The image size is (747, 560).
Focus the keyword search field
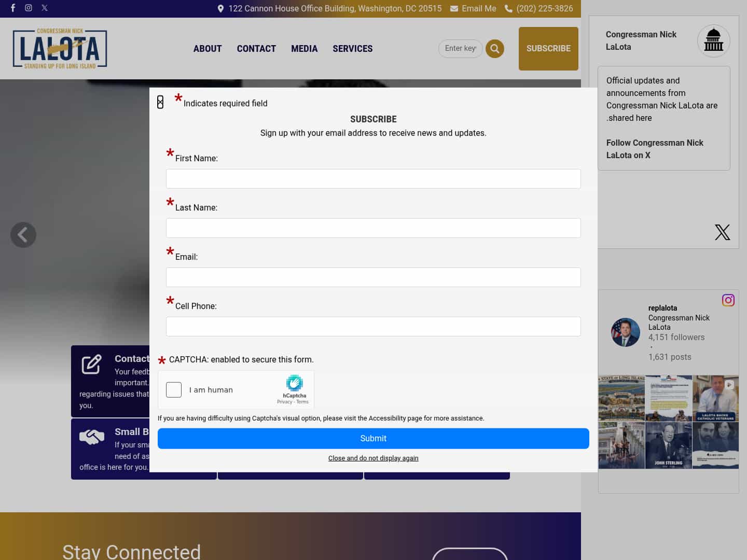(461, 48)
